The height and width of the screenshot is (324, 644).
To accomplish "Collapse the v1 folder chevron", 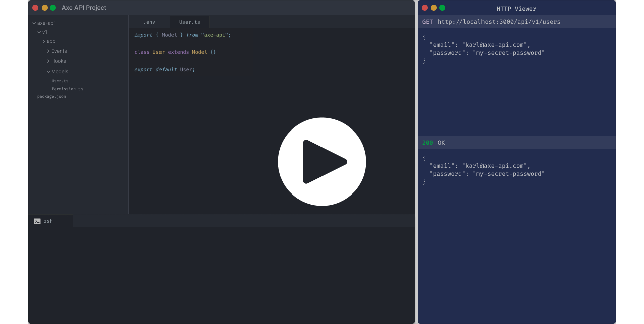I will point(39,32).
